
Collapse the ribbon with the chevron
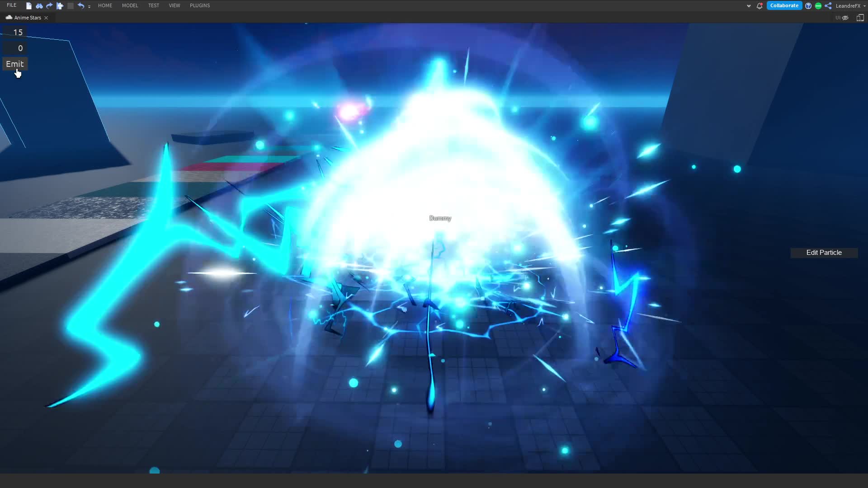tap(749, 6)
